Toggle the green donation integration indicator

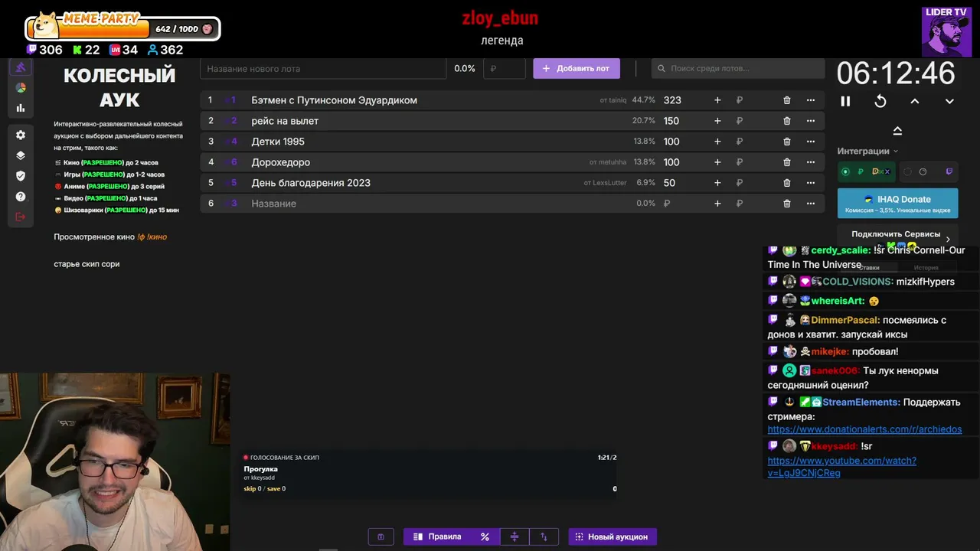[845, 171]
